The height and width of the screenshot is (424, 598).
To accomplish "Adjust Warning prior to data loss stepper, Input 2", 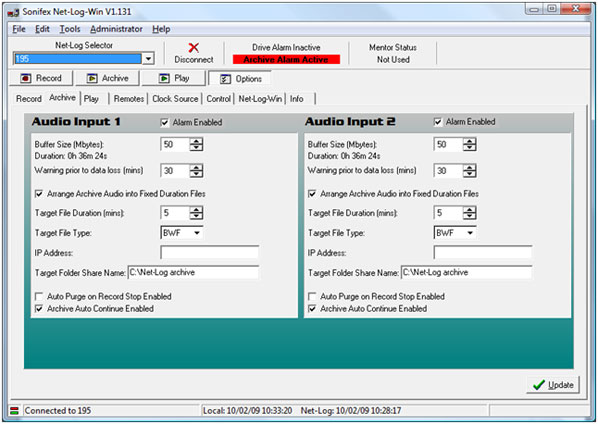I will pos(469,171).
